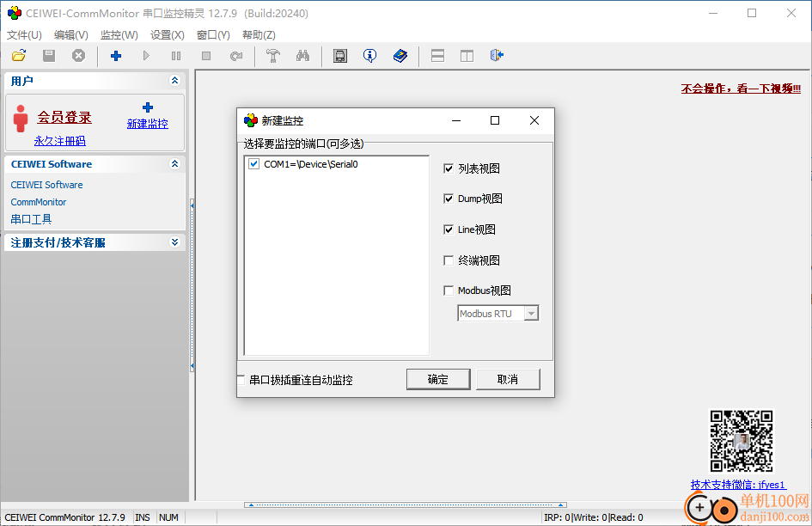This screenshot has height=526, width=812.
Task: Click the serial device chip toolbar icon
Action: tap(340, 56)
